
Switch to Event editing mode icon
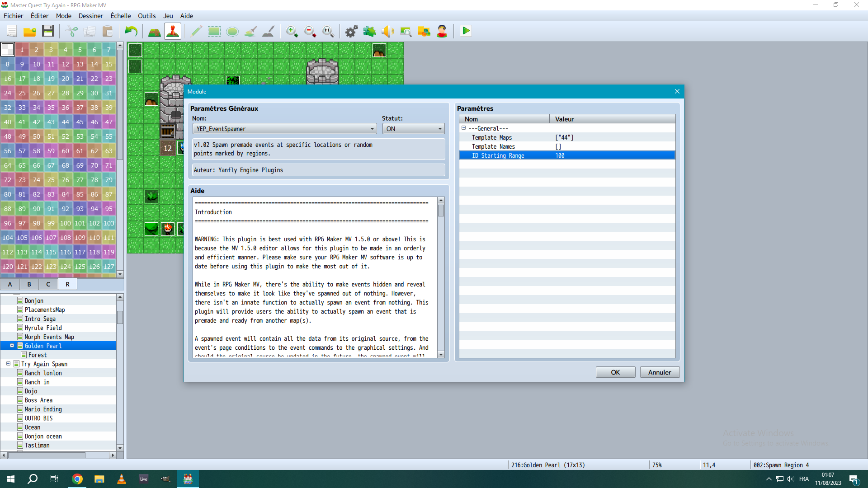(173, 31)
